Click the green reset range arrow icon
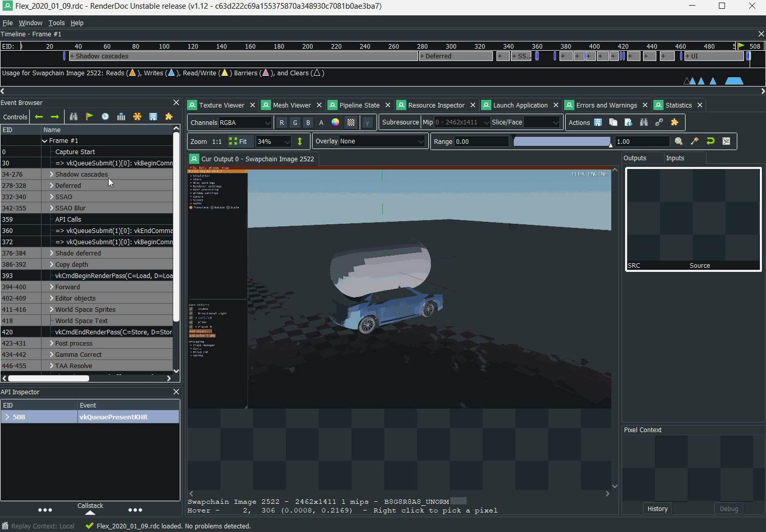 pos(711,141)
